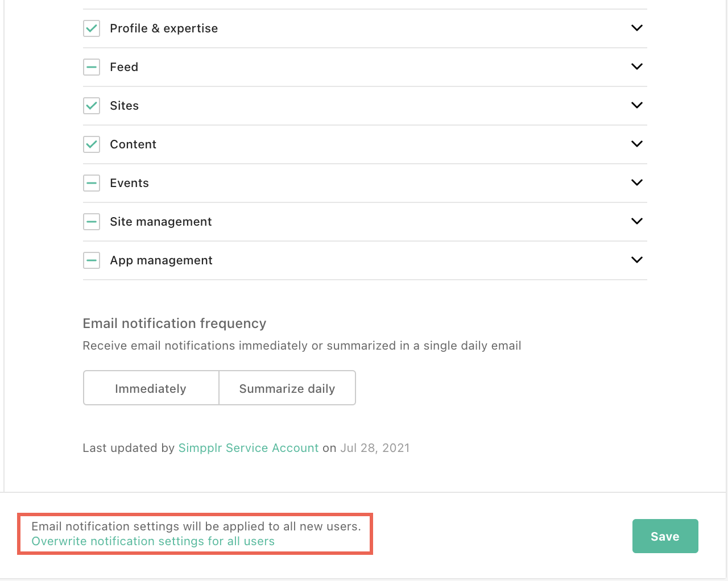Uncheck the Content checkbox

point(92,144)
